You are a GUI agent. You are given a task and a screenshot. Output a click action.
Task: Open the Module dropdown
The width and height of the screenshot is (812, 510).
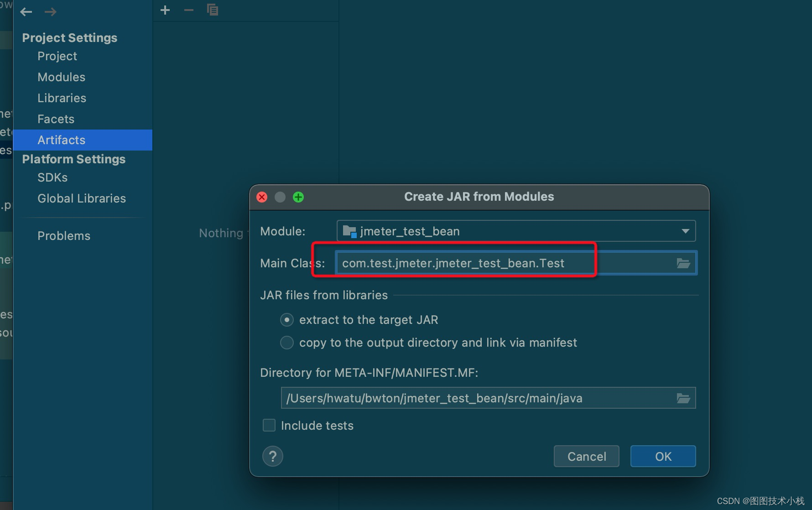685,231
